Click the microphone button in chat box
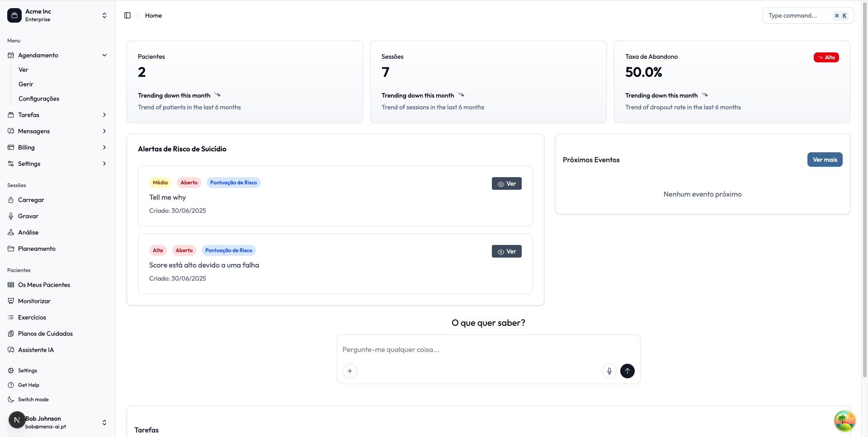 (x=609, y=371)
